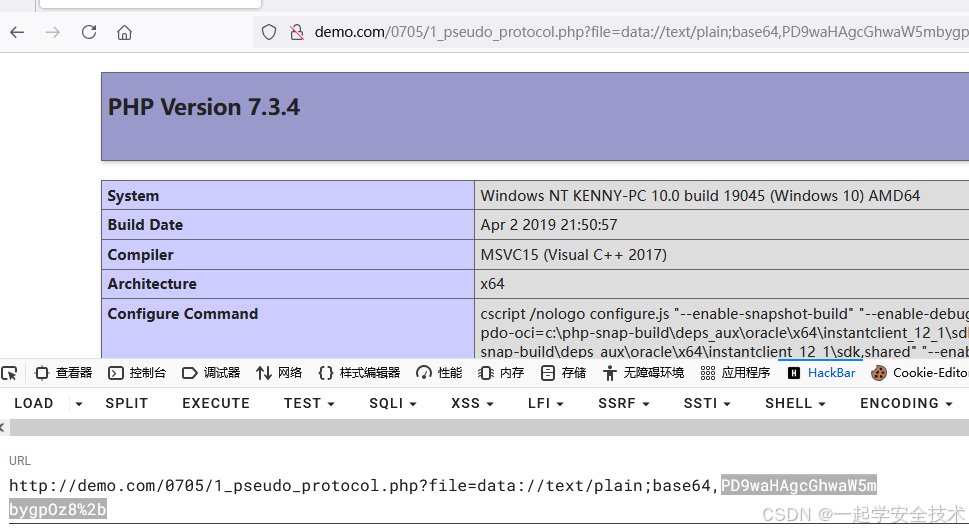Show insecure connection lock info

297,32
